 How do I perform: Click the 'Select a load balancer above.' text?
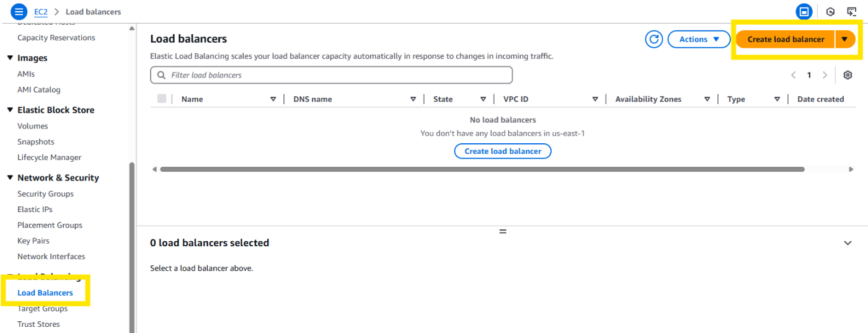[201, 269]
